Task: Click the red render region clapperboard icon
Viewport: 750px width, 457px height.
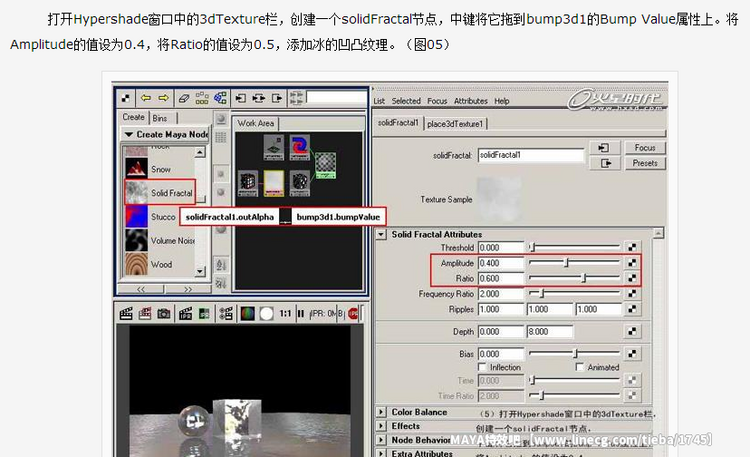Action: pyautogui.click(x=145, y=314)
